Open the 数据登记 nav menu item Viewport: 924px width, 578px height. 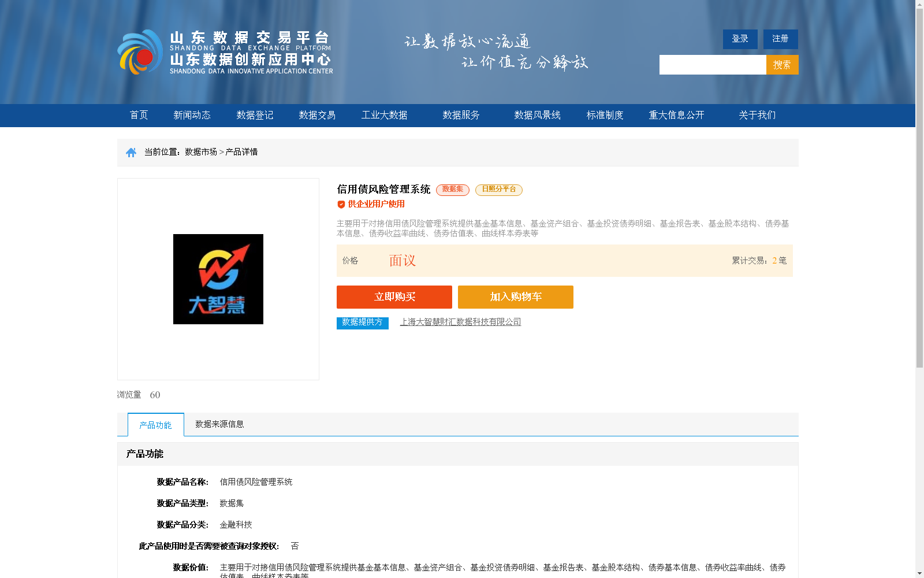[x=255, y=115]
